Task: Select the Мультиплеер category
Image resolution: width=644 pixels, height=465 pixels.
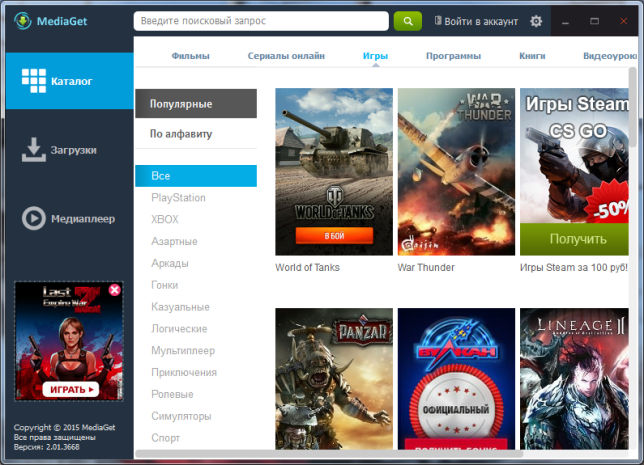Action: point(183,350)
